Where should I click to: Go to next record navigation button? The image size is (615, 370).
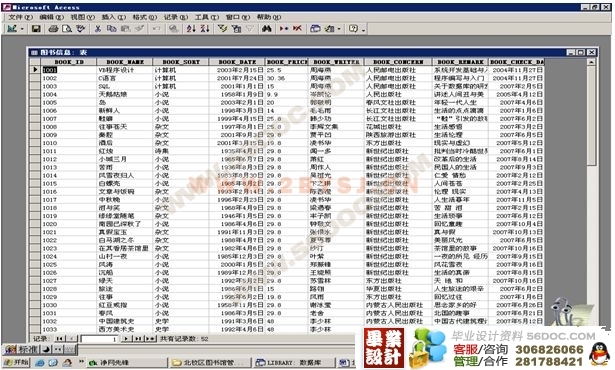(x=126, y=339)
